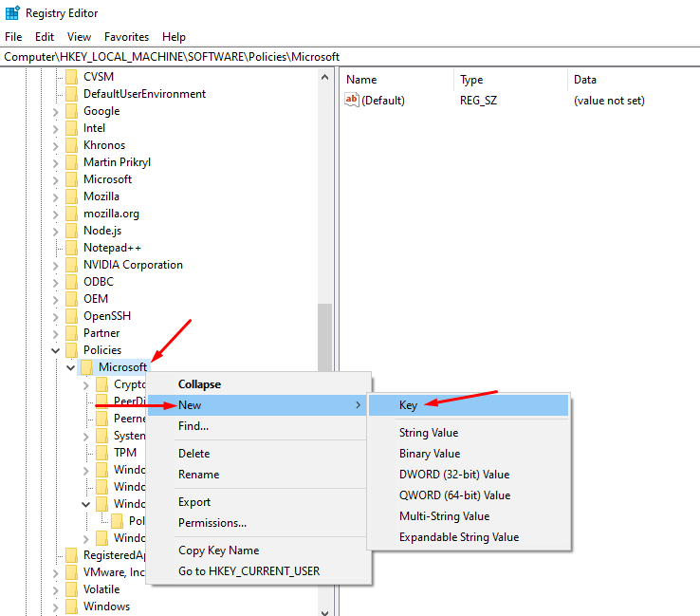Select the NVIDIA Corporation folder icon
The height and width of the screenshot is (616, 700).
(x=71, y=265)
